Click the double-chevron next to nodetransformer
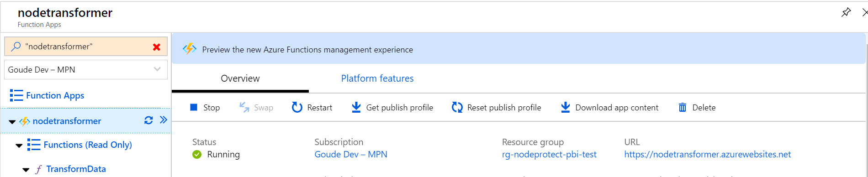Viewport: 868px width, 177px height. pyautogui.click(x=164, y=120)
